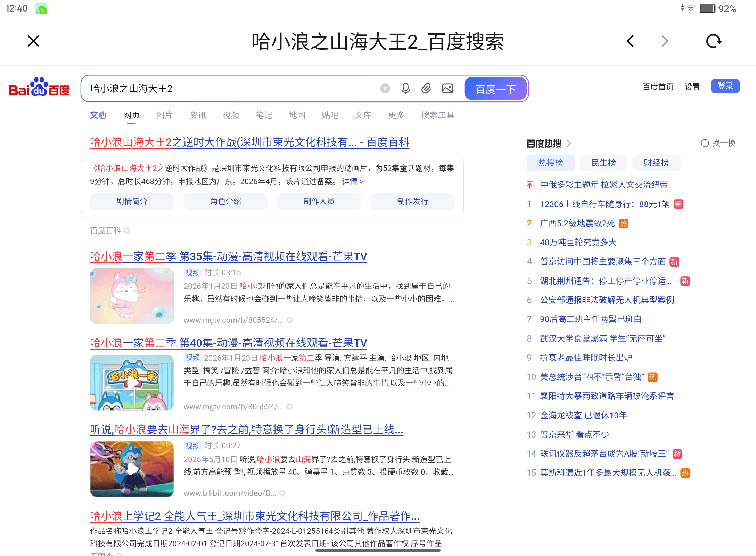756x556 pixels.
Task: Click the battery indicator in status bar
Action: 707,8
